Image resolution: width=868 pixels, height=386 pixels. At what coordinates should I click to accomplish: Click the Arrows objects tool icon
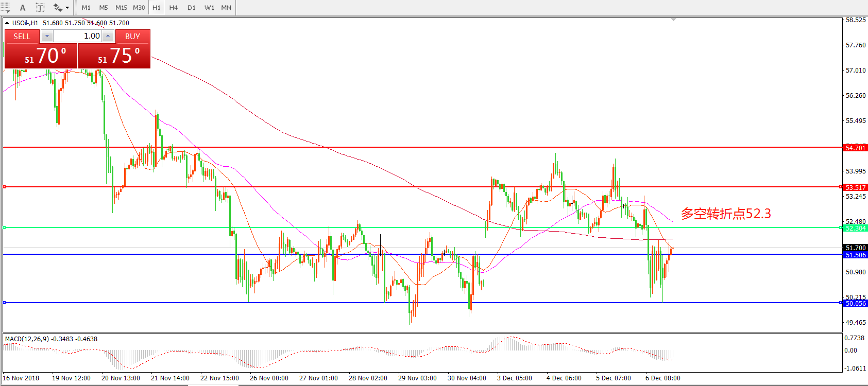tap(58, 8)
